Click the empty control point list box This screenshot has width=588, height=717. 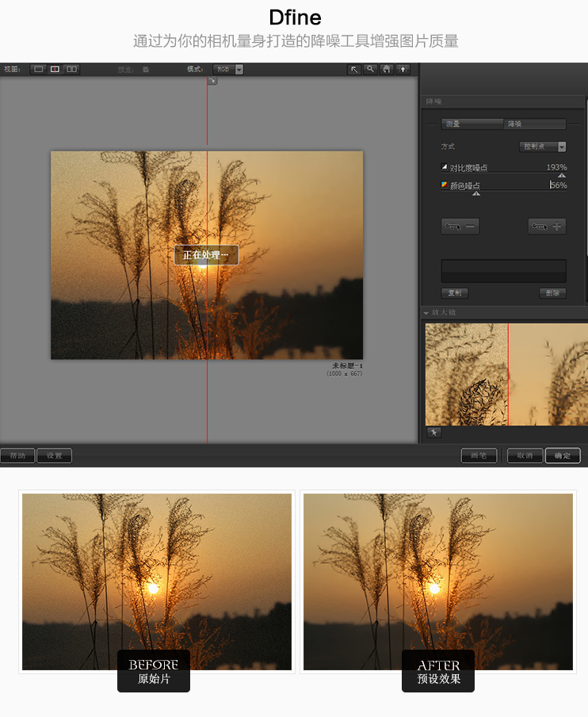pos(503,271)
